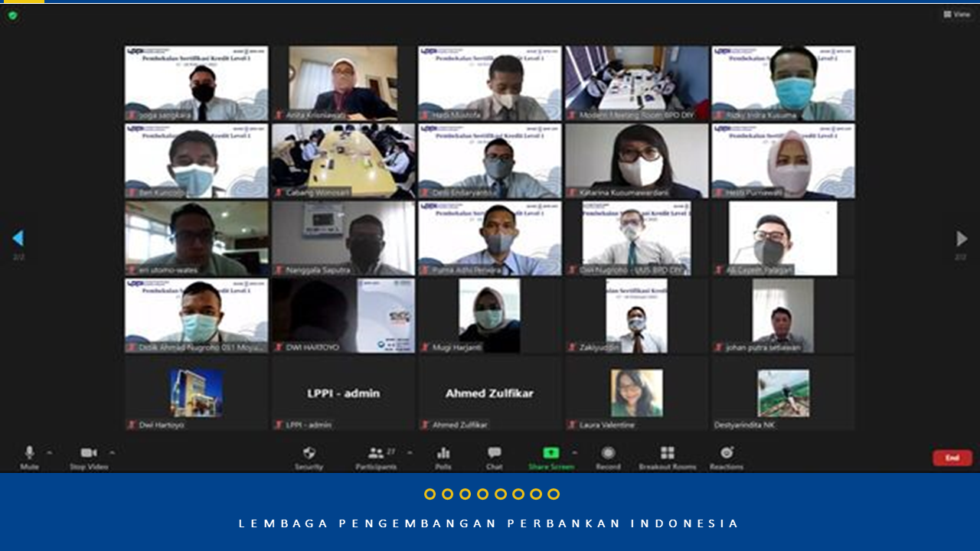Viewport: 980px width, 551px height.
Task: Select Nanggala Saputra's video tile
Action: click(343, 238)
